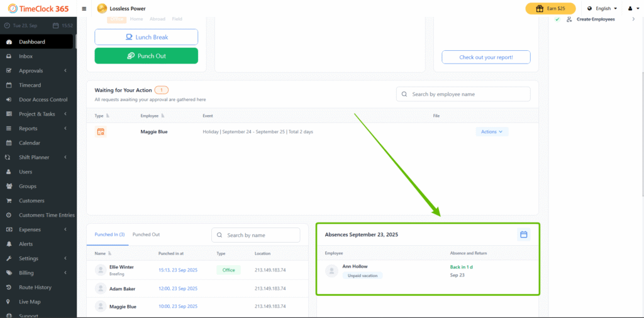
Task: Click the holiday request type icon
Action: pyautogui.click(x=100, y=132)
